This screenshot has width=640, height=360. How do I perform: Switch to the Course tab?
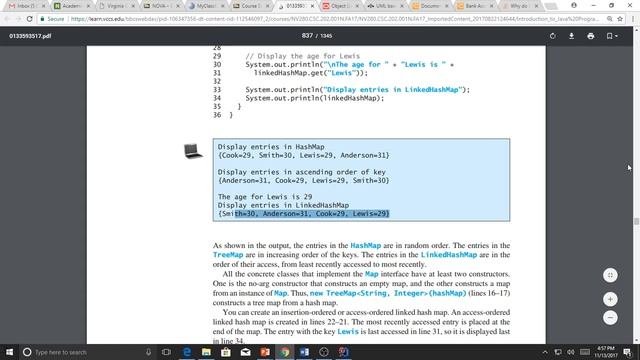tap(250, 6)
